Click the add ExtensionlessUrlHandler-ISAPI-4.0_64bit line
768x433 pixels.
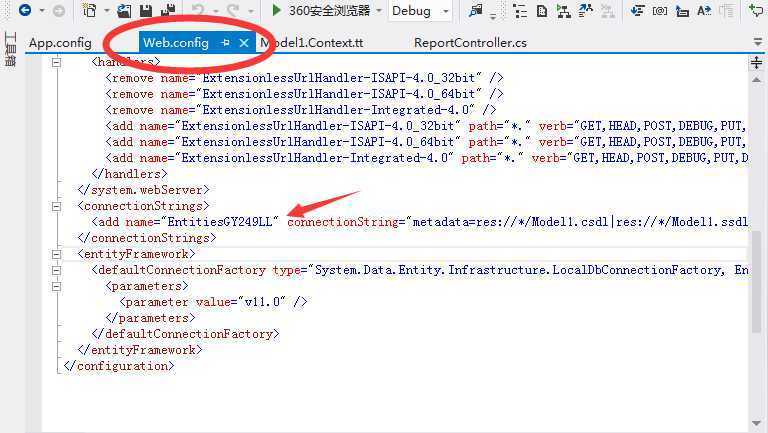coord(426,142)
